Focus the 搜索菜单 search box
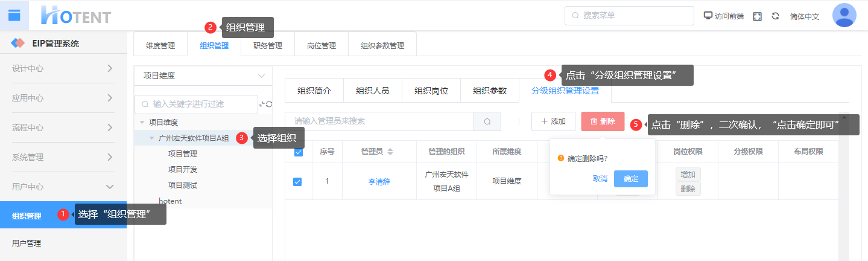 pos(629,15)
